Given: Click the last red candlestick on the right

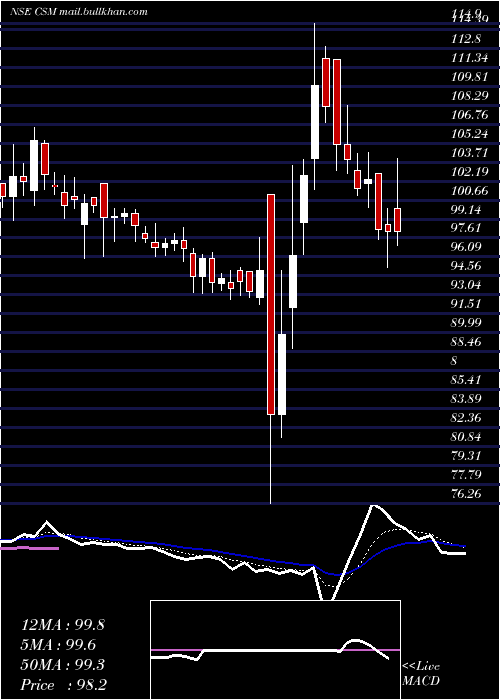Looking at the screenshot, I should coord(397,220).
